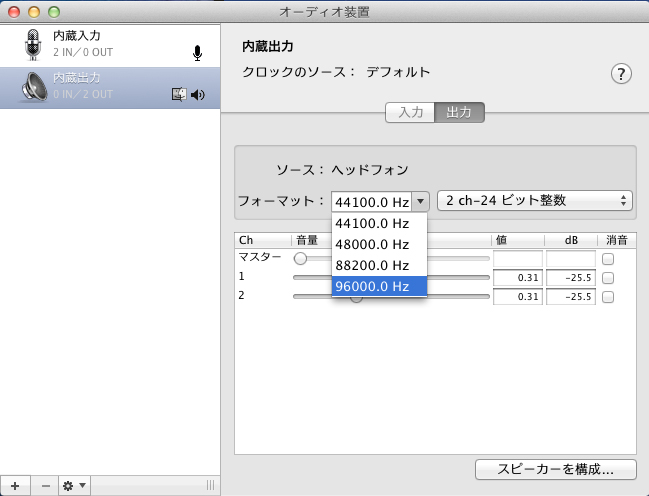Click the small speaker default-output indicator

click(x=198, y=95)
